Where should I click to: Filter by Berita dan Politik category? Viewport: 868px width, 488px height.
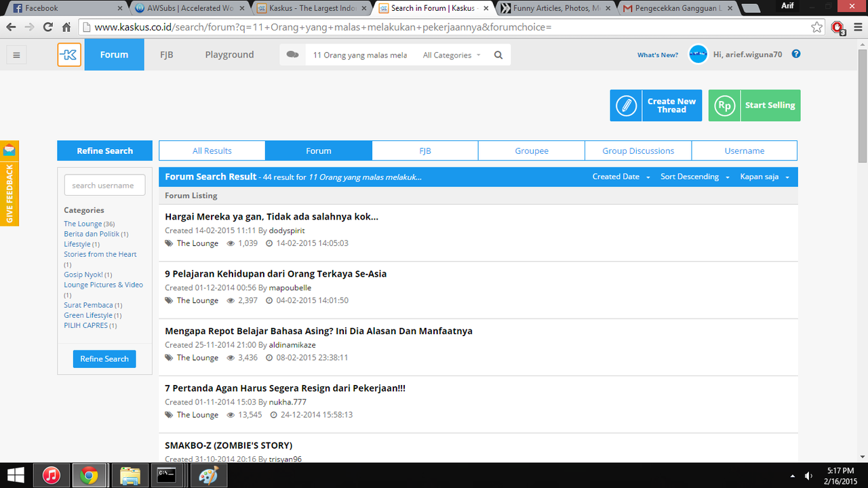point(92,234)
